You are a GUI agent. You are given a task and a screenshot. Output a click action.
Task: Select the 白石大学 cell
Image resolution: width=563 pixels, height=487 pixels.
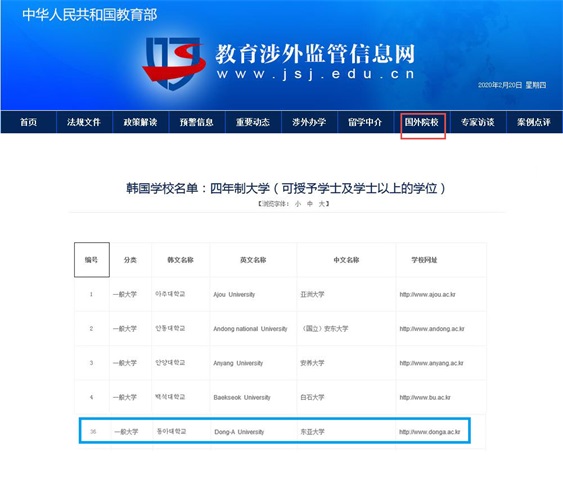(346, 398)
